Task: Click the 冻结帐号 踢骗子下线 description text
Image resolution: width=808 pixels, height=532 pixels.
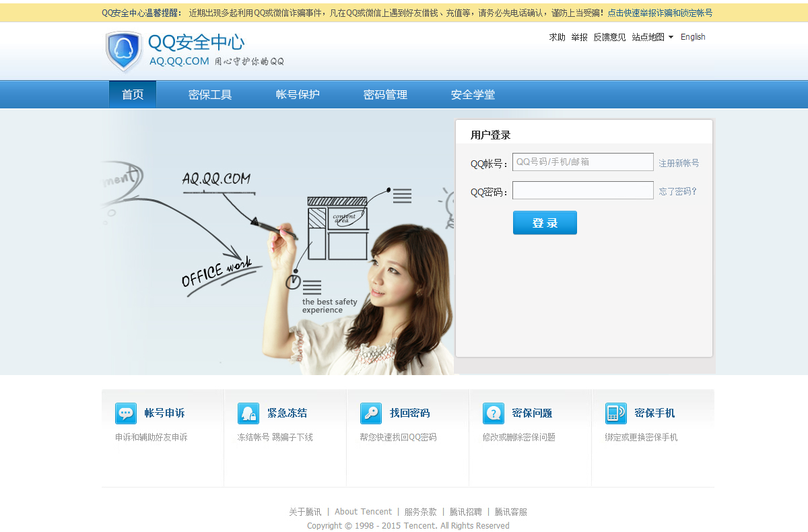Action: pyautogui.click(x=275, y=437)
